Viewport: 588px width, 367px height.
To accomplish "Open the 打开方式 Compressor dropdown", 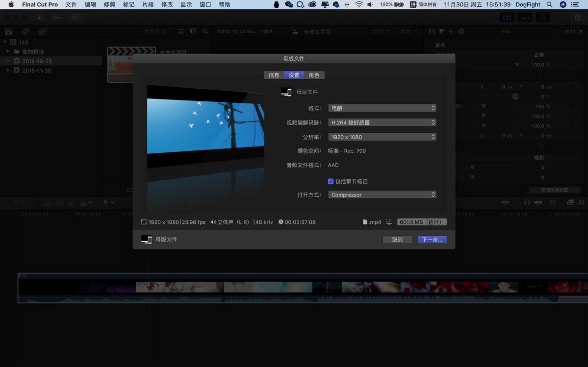I will click(382, 195).
